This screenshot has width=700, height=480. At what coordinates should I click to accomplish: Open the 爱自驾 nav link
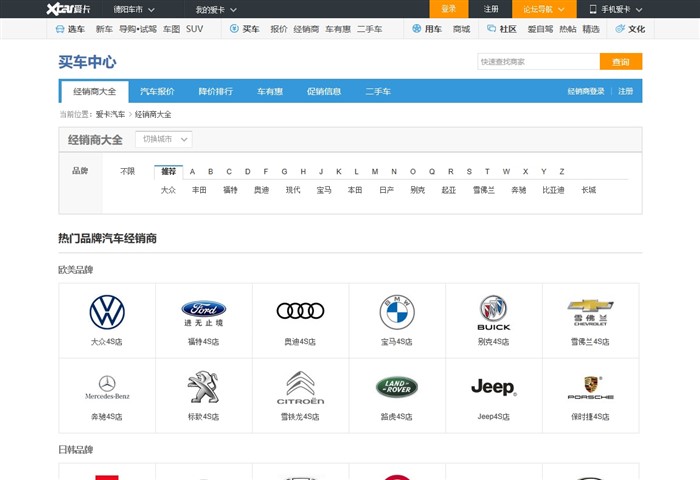540,29
